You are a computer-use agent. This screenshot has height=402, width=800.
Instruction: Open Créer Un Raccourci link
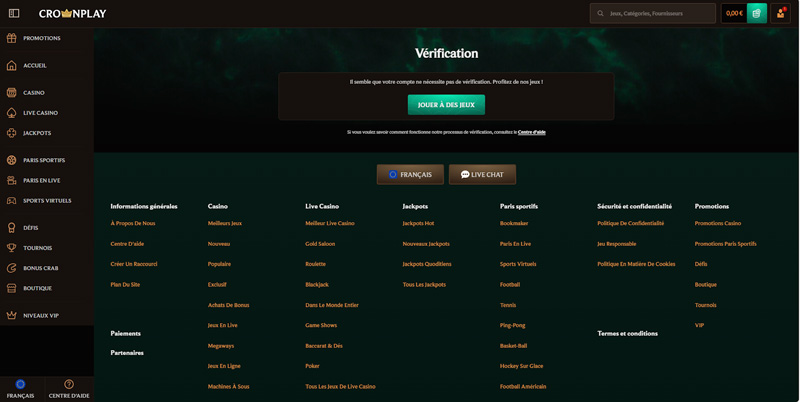[134, 264]
